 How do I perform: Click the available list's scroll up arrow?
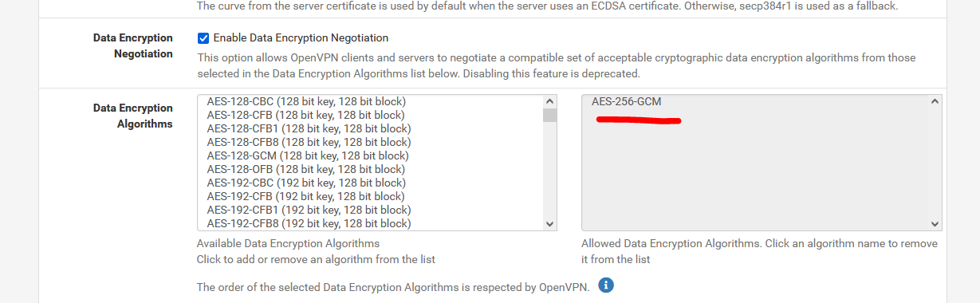(549, 102)
